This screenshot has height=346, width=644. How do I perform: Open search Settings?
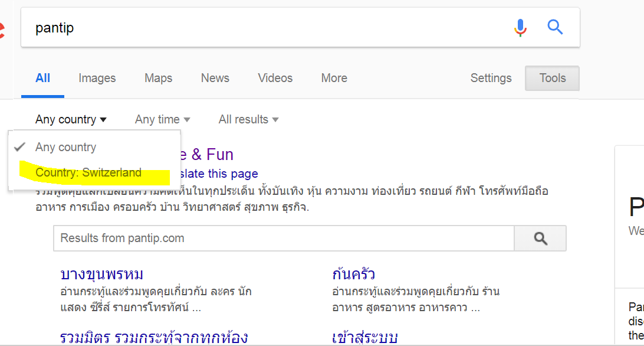(x=491, y=78)
